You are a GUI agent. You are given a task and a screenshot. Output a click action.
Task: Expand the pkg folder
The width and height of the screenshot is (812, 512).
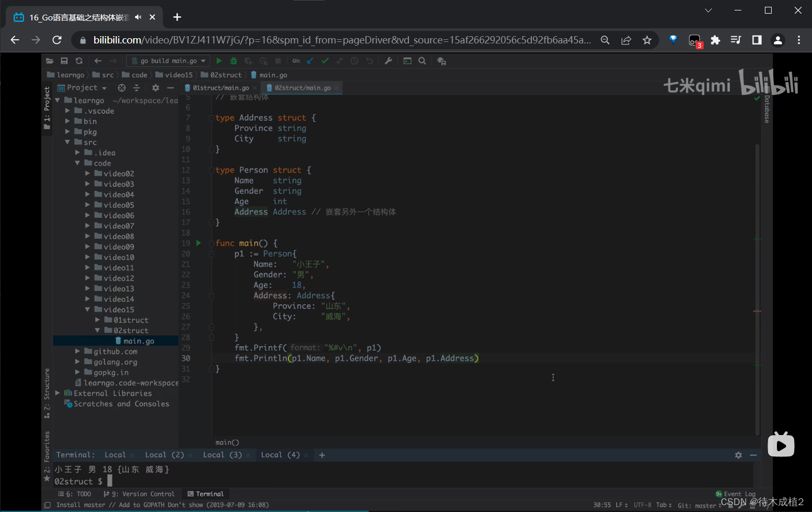click(x=68, y=131)
